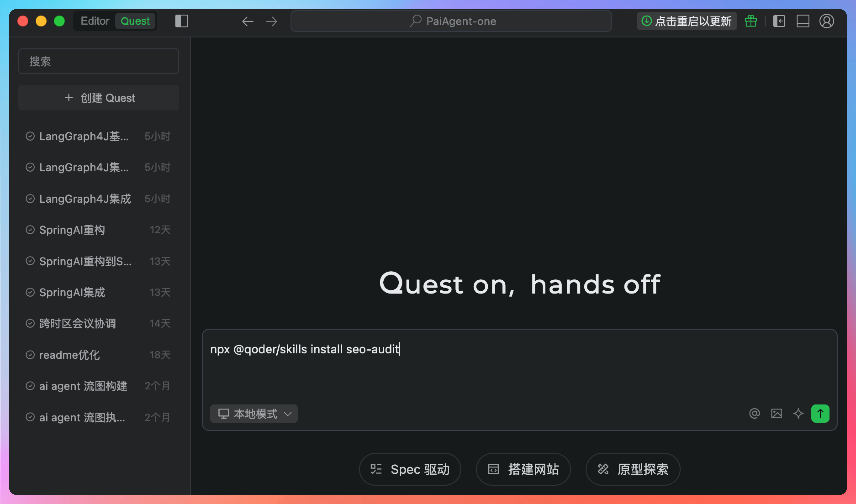Image resolution: width=856 pixels, height=504 pixels.
Task: Toggle the bottom panel layout icon
Action: pos(803,21)
